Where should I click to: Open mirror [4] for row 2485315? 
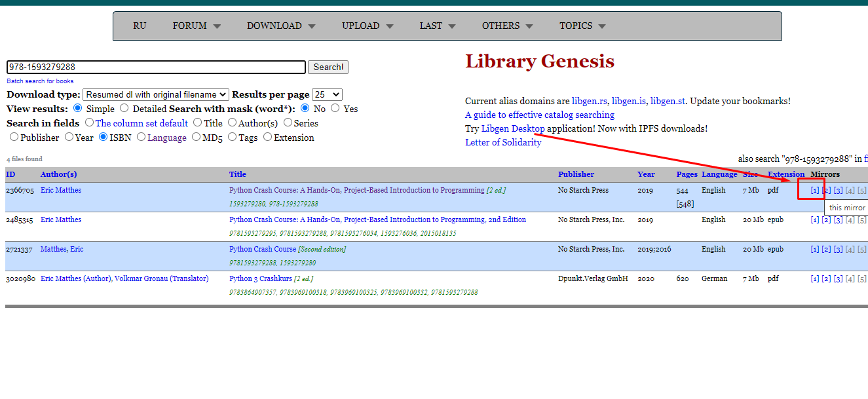point(850,220)
